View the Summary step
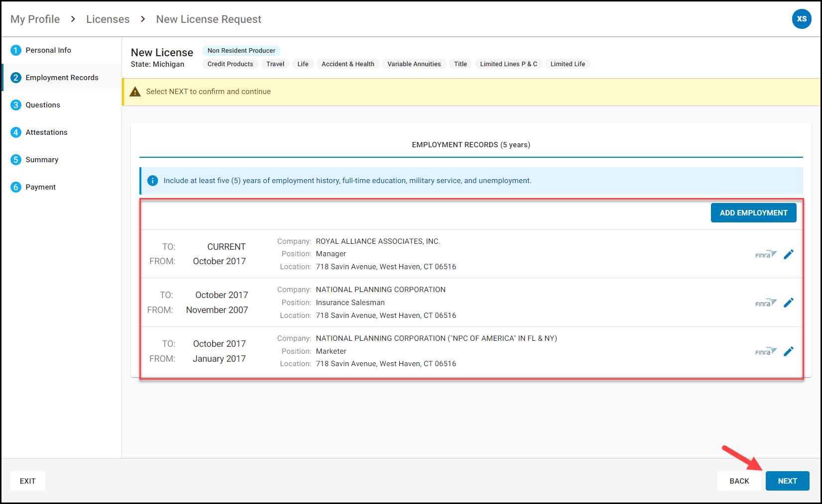The height and width of the screenshot is (504, 822). (61, 160)
